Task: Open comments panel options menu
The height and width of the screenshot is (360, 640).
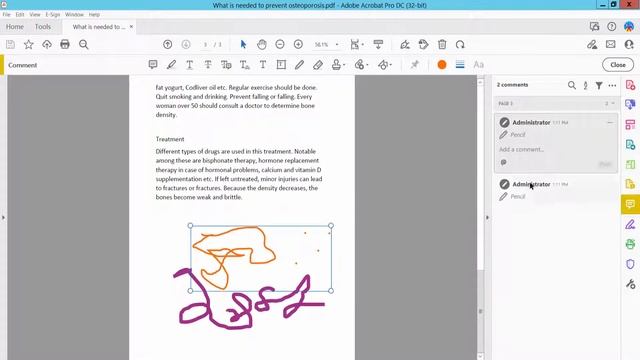Action: 612,85
